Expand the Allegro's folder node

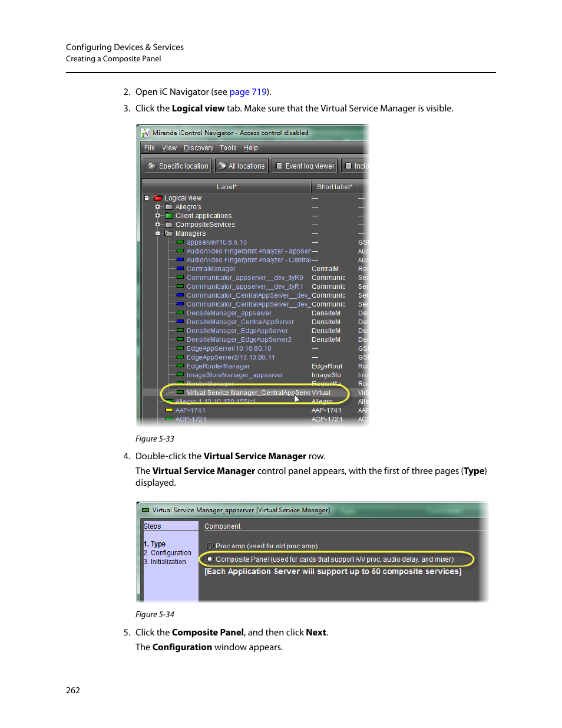158,207
